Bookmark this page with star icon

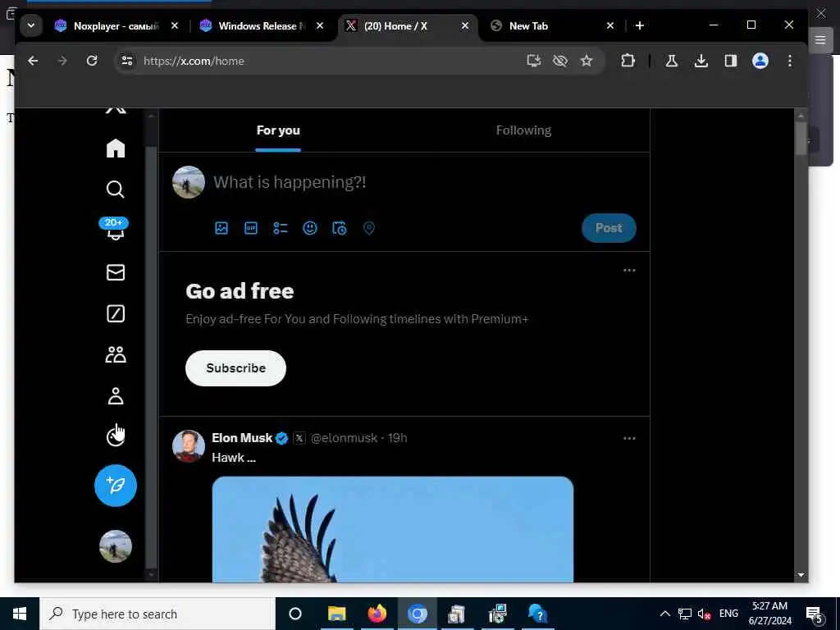click(587, 61)
